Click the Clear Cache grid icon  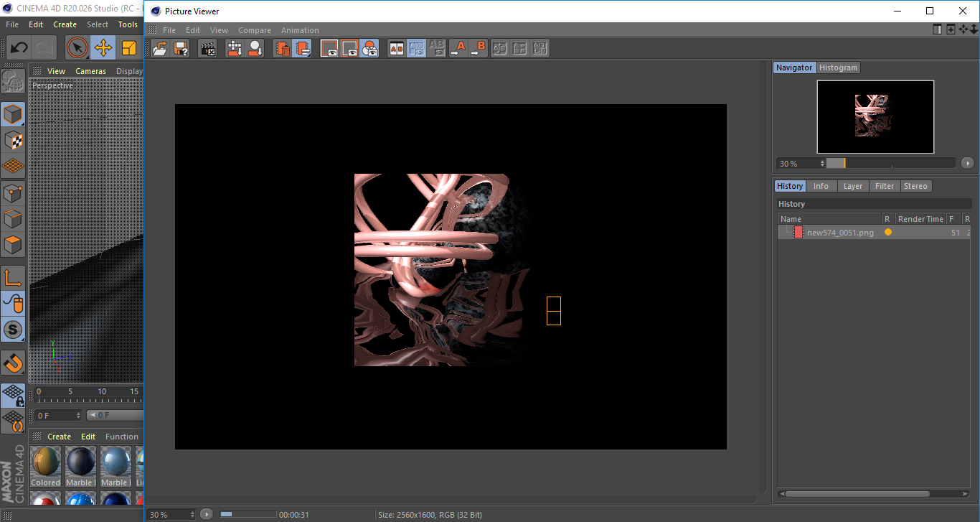click(x=234, y=48)
